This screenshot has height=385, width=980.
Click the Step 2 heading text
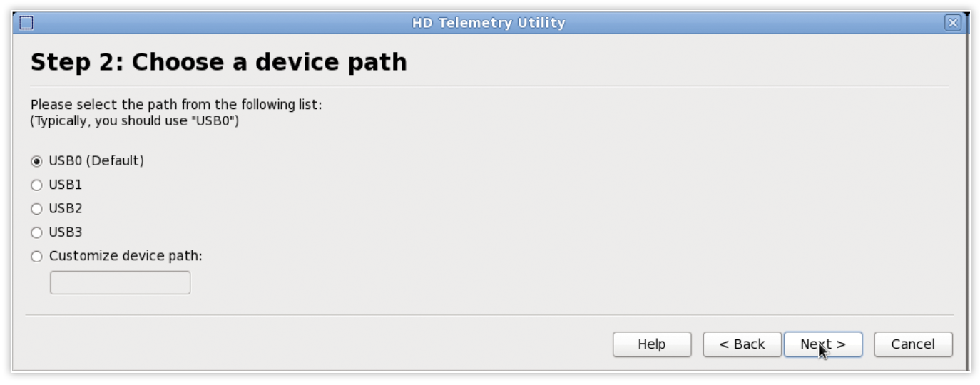pos(218,63)
